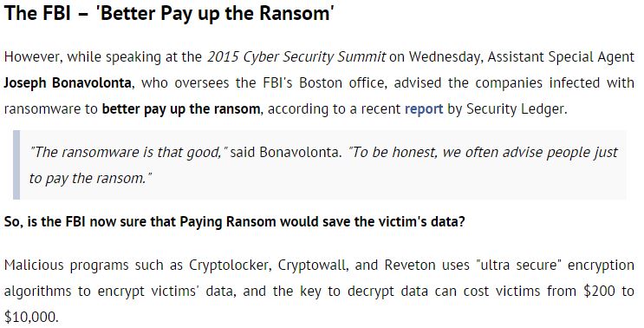
Task: Click the word "Cryptowall"
Action: point(313,266)
